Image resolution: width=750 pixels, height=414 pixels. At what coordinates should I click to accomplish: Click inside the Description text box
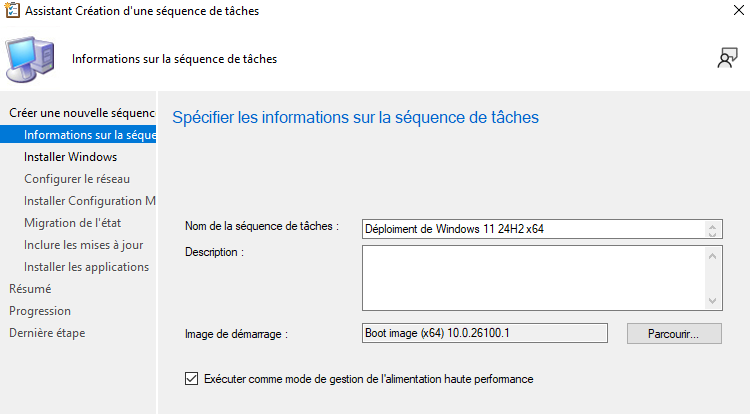pos(532,278)
